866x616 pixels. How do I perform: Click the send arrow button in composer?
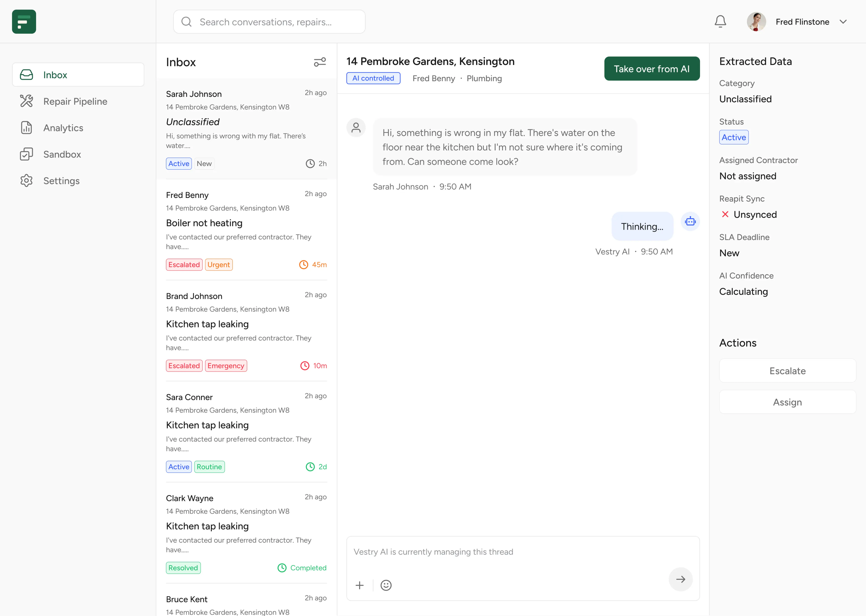point(680,579)
